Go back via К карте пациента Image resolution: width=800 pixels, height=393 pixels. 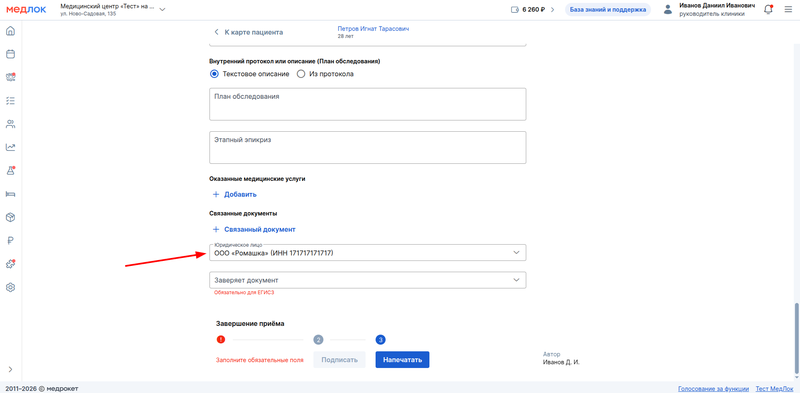click(248, 32)
